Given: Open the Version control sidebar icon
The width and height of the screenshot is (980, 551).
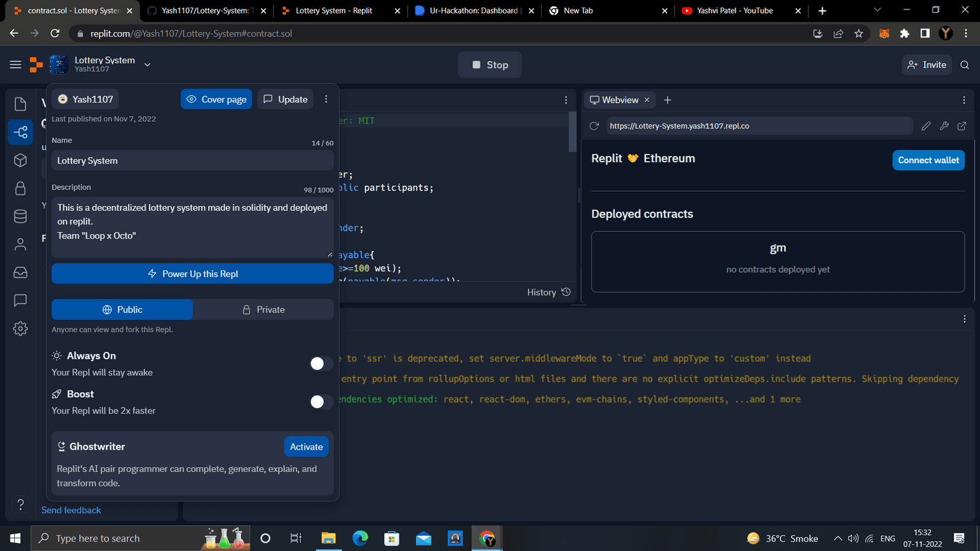Looking at the screenshot, I should tap(20, 132).
